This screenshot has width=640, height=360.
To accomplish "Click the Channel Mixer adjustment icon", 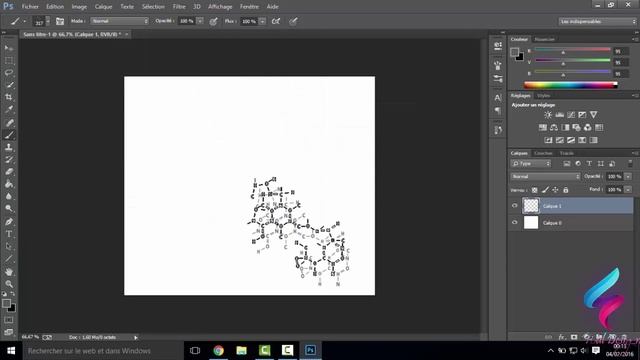I will 588,128.
